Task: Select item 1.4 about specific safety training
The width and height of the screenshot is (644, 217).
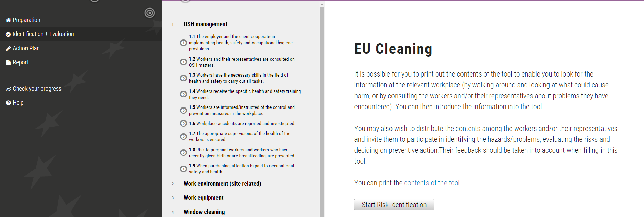Action: click(x=245, y=94)
